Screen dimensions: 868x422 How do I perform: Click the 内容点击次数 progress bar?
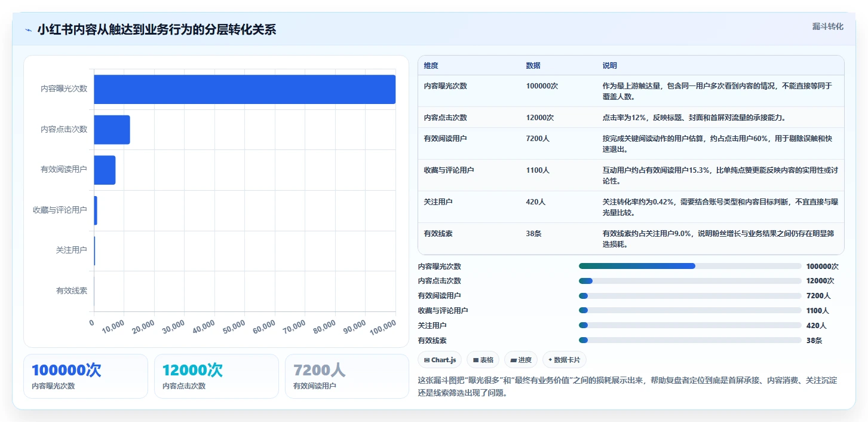coord(690,281)
